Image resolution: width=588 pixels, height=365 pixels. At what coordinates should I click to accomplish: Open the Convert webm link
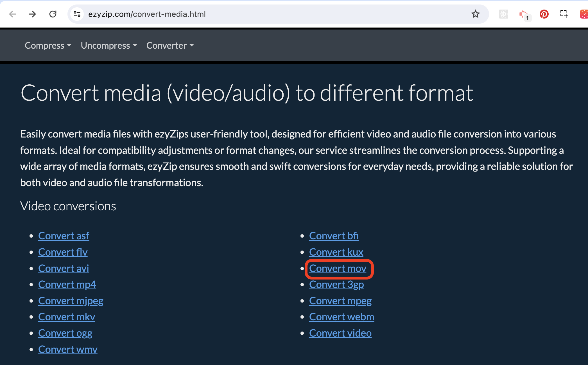342,317
